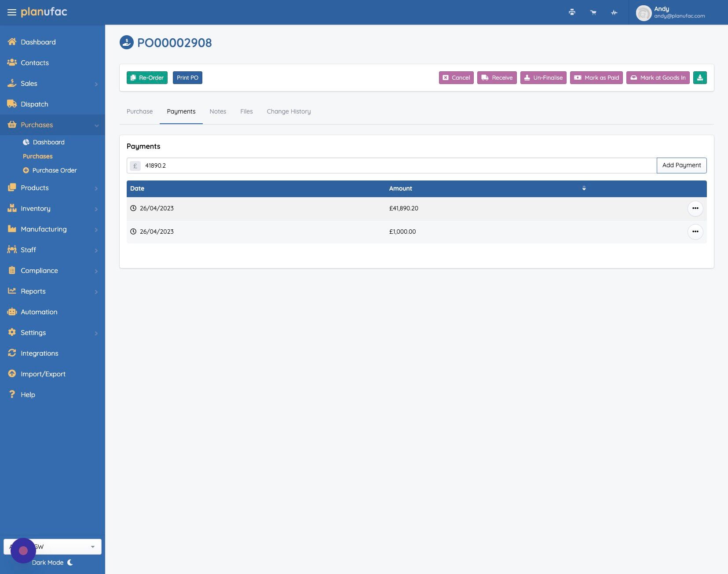Click the printer icon in top bar

(x=572, y=12)
